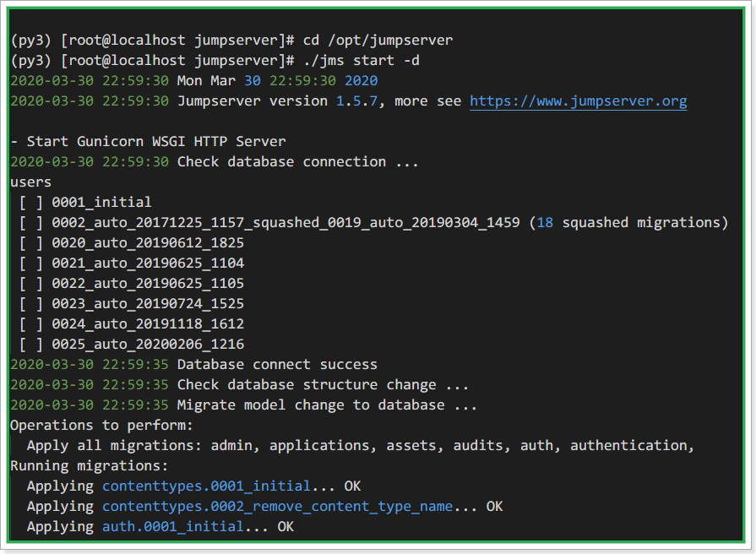Select migration 0024_auto_20191118_1612

148,323
